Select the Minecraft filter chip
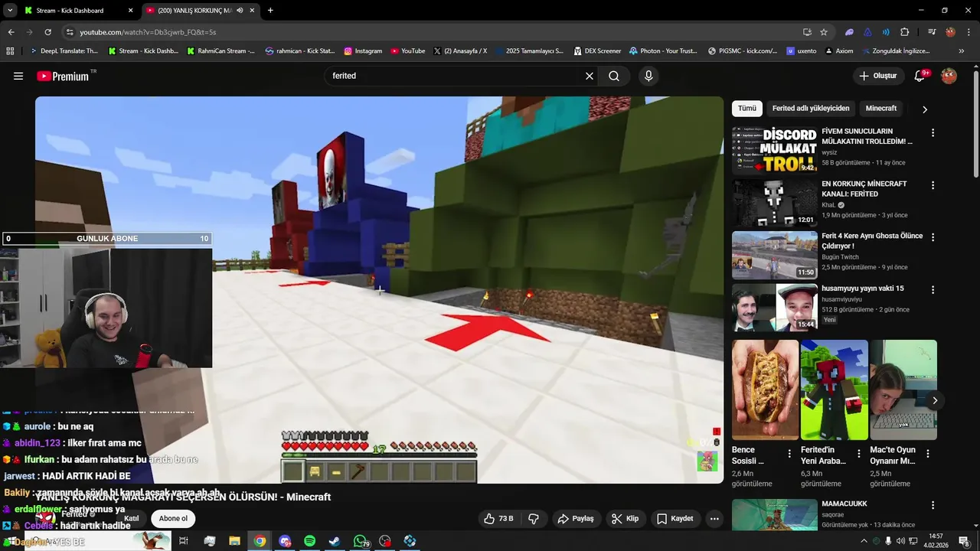This screenshot has height=551, width=980. [881, 109]
